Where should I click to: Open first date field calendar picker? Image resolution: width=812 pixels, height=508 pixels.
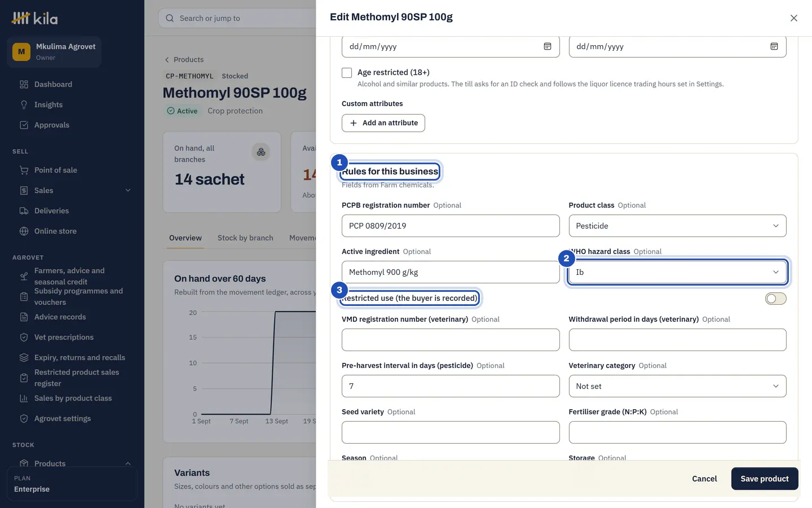tap(547, 46)
